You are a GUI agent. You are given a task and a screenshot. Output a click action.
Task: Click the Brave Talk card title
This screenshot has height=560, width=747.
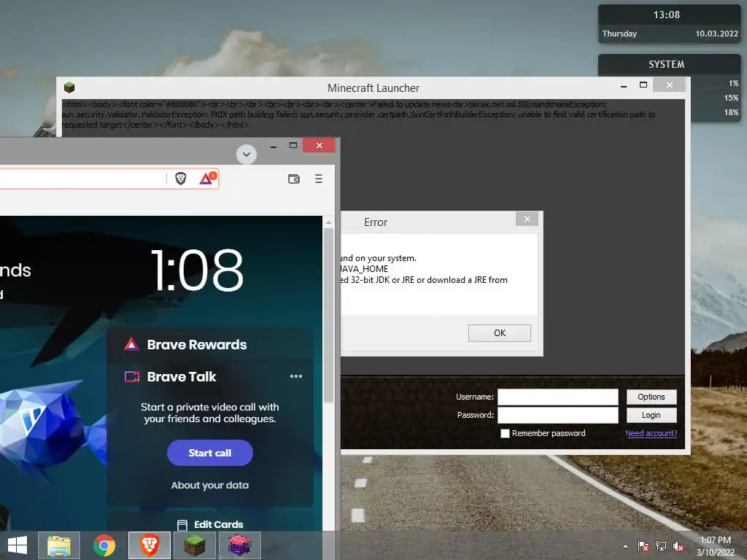coord(182,377)
